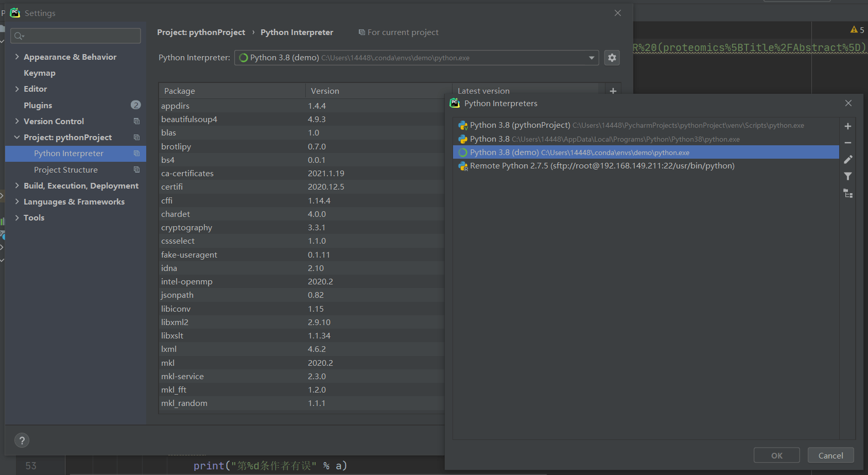Viewport: 868px width, 475px height.
Task: Select the mkl_random package row
Action: (302, 403)
